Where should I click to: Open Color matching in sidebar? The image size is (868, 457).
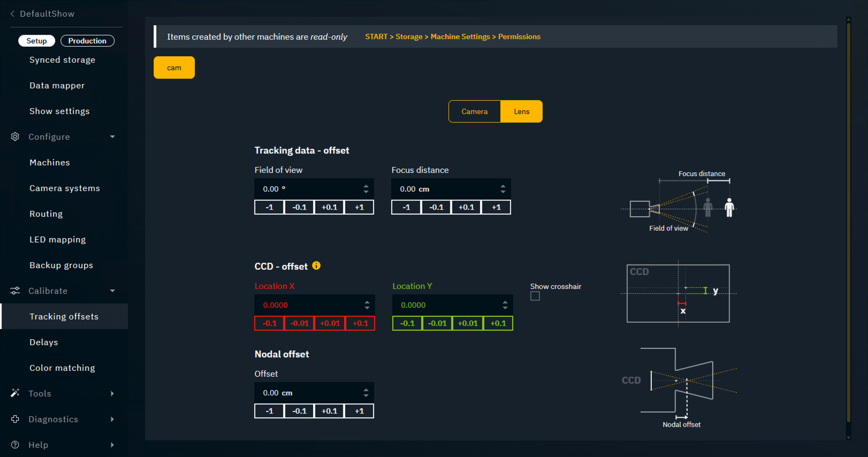[62, 368]
